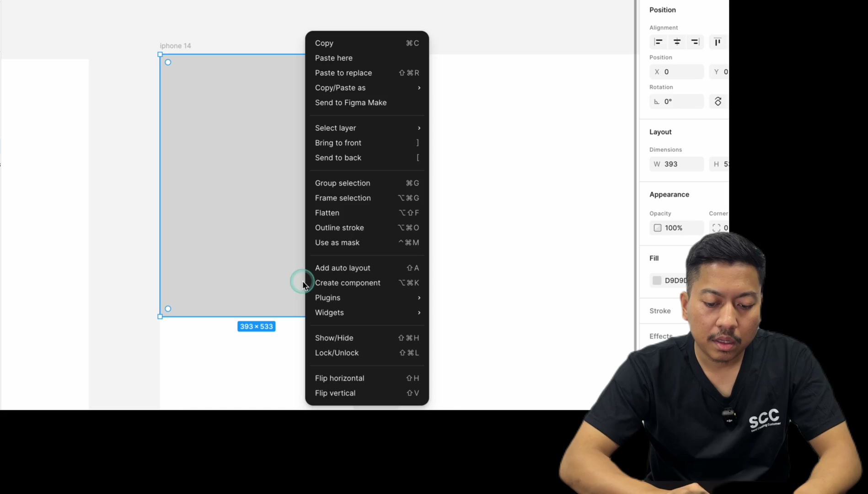Click the Fill section header

[654, 258]
